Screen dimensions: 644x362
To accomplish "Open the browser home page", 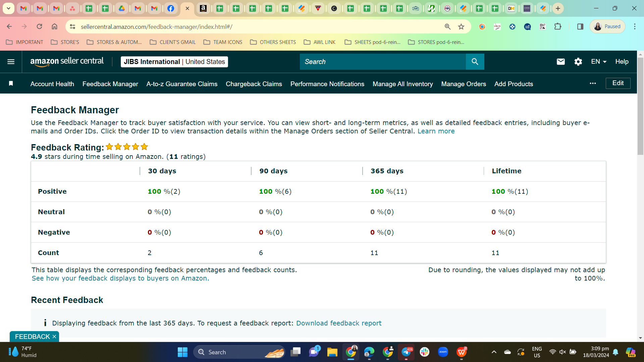I will (x=54, y=26).
